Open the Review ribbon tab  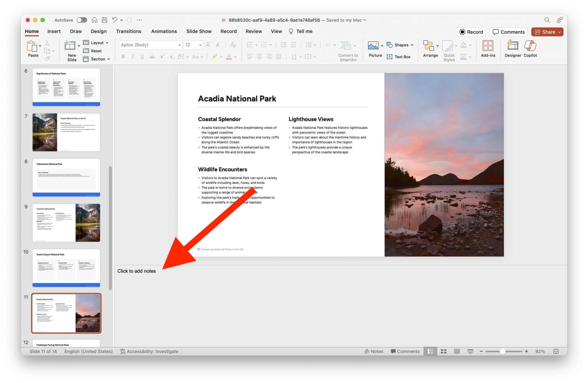tap(254, 31)
